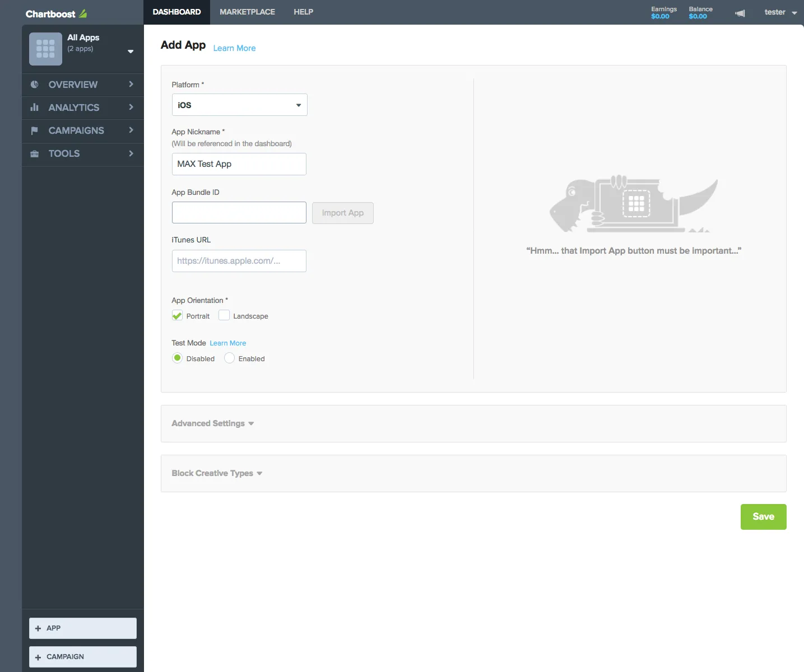Open the announcements megaphone icon
Image resolution: width=804 pixels, height=672 pixels.
coord(740,13)
